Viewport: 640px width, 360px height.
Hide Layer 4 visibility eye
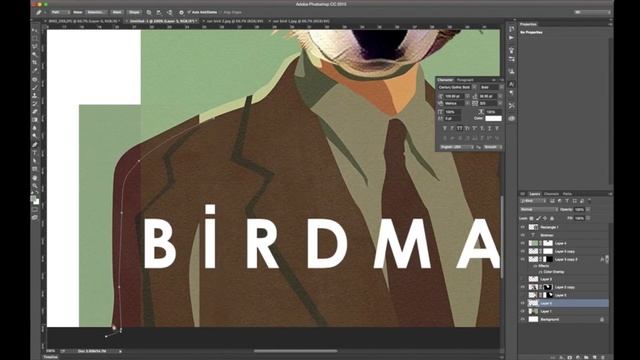[x=522, y=243]
